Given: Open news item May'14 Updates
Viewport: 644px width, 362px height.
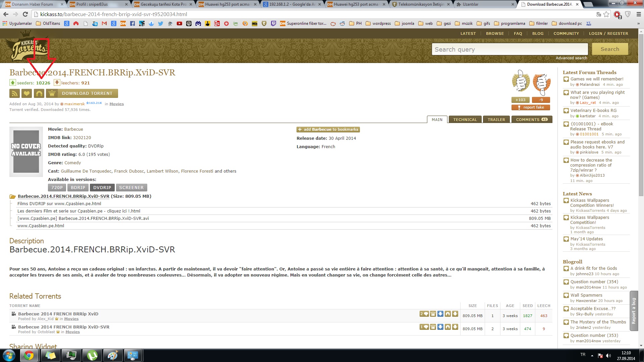Looking at the screenshot, I should [x=586, y=239].
